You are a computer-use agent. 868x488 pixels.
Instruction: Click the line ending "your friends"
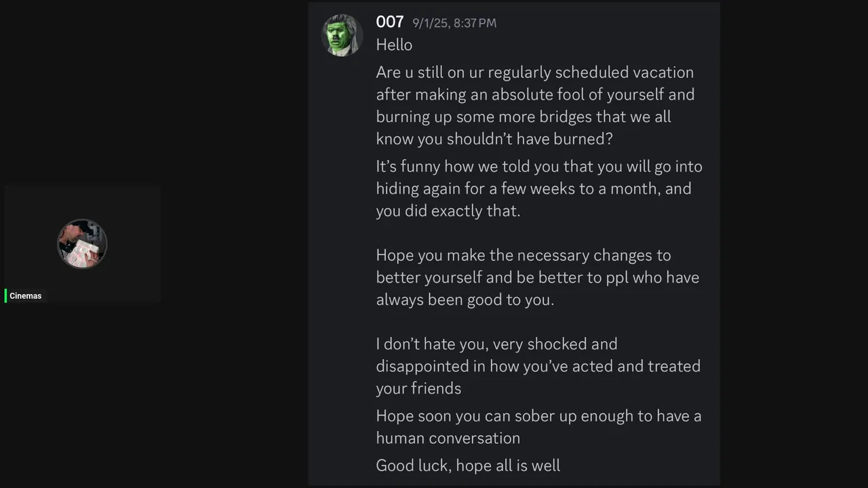click(x=418, y=388)
